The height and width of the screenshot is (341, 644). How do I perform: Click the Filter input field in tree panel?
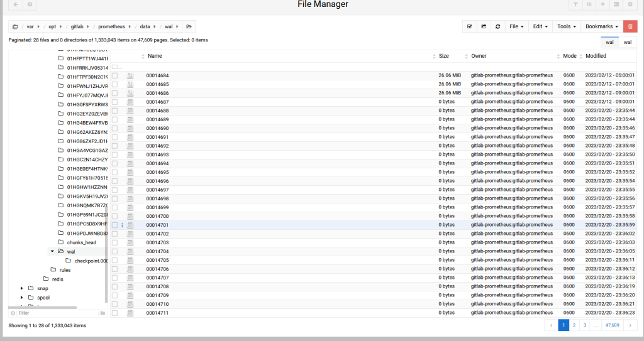[x=57, y=313]
